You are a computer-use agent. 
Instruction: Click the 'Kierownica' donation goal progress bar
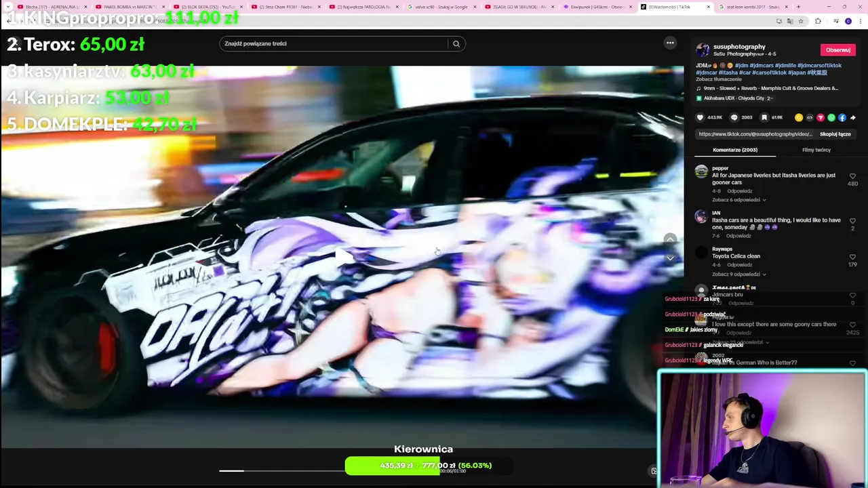(x=429, y=466)
